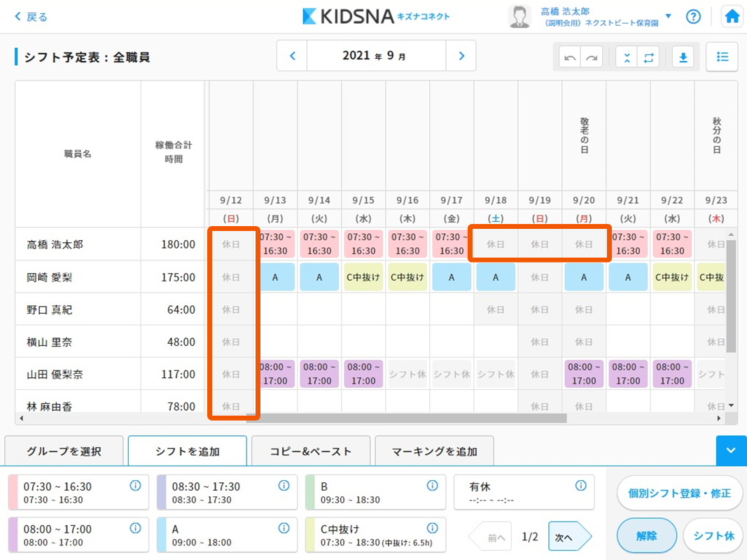The height and width of the screenshot is (560, 747).
Task: Click the undo arrow icon
Action: [571, 57]
